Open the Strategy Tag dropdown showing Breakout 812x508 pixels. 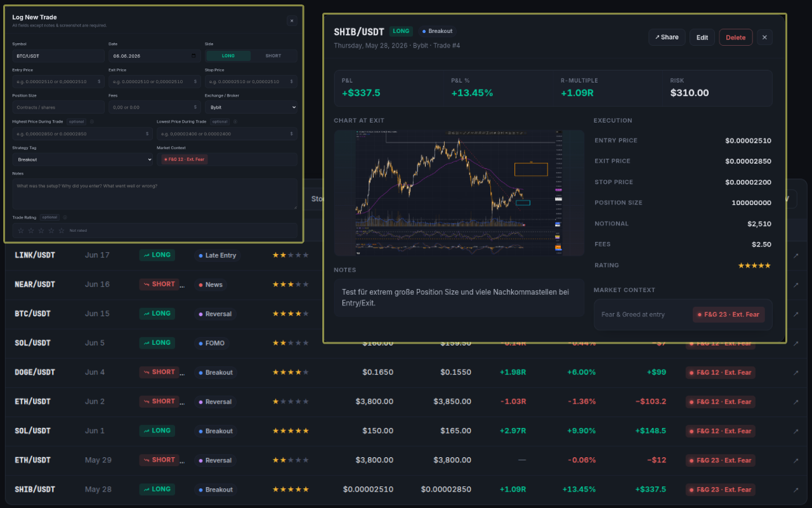[82, 159]
